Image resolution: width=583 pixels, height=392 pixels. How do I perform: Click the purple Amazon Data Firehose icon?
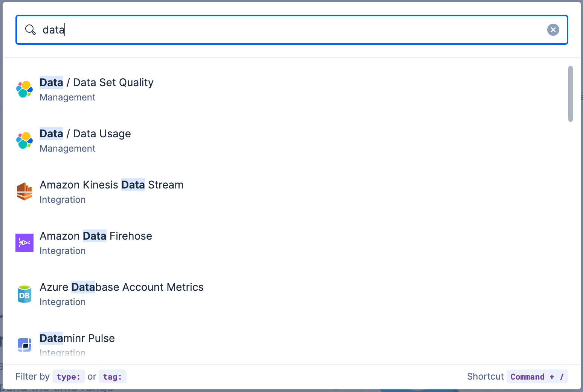[24, 243]
